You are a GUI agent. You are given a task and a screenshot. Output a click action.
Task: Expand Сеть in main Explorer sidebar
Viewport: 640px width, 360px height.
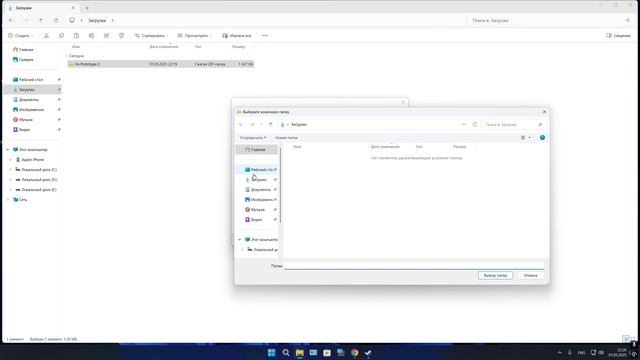[8, 200]
